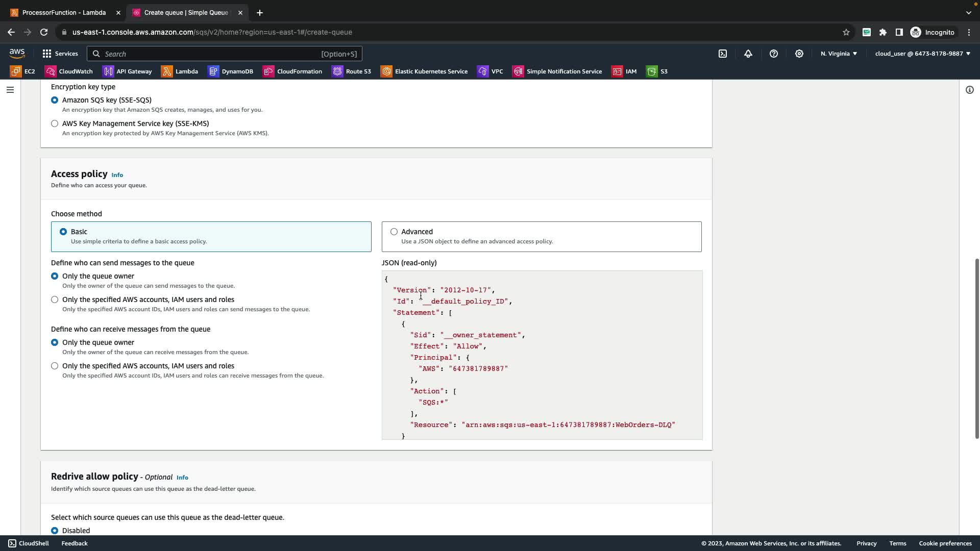The width and height of the screenshot is (980, 551).
Task: Open the DynamoDB shortcut in favorites bar
Action: click(x=231, y=71)
